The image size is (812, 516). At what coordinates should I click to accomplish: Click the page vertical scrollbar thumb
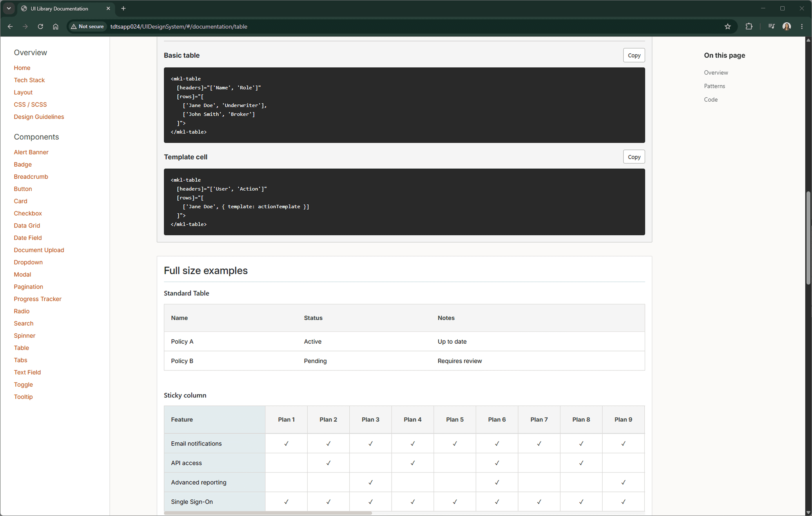(808, 238)
